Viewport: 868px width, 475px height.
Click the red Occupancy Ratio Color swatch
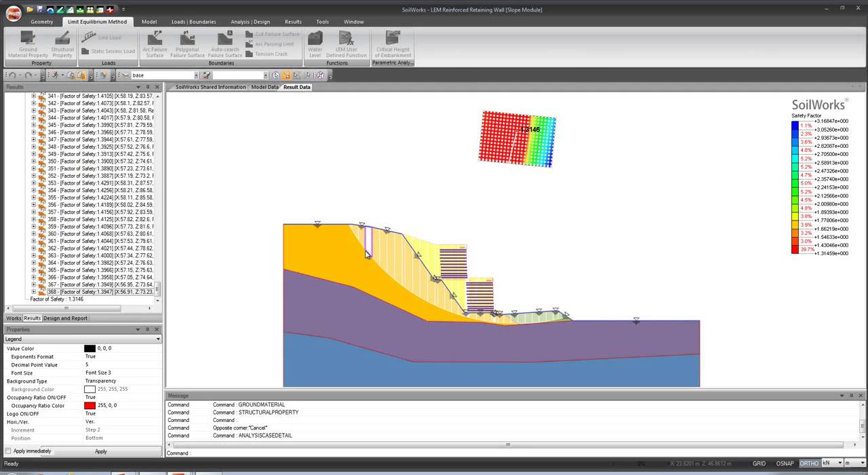[90, 406]
